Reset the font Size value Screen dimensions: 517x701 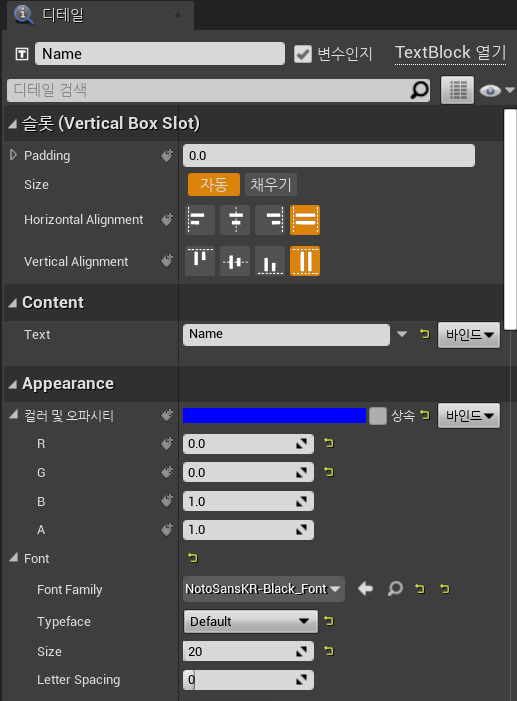(329, 651)
